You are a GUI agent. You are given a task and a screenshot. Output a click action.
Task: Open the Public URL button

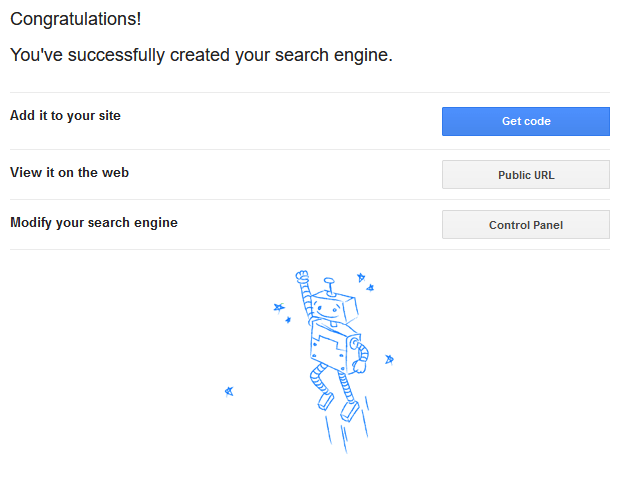(x=525, y=175)
